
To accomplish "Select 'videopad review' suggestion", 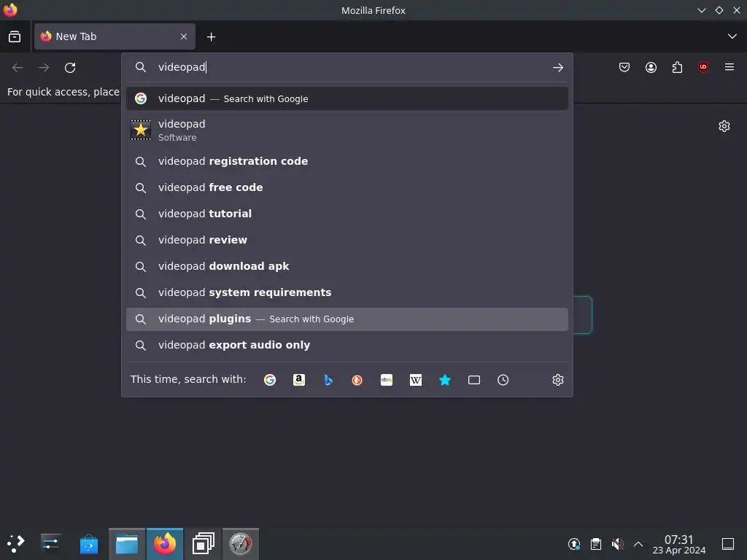I will 347,240.
